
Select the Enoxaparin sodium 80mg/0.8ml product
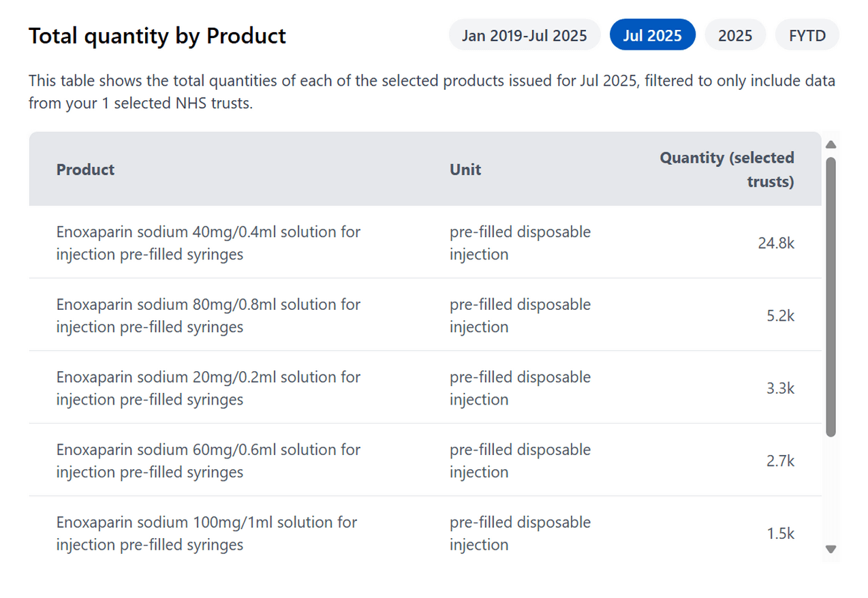208,315
